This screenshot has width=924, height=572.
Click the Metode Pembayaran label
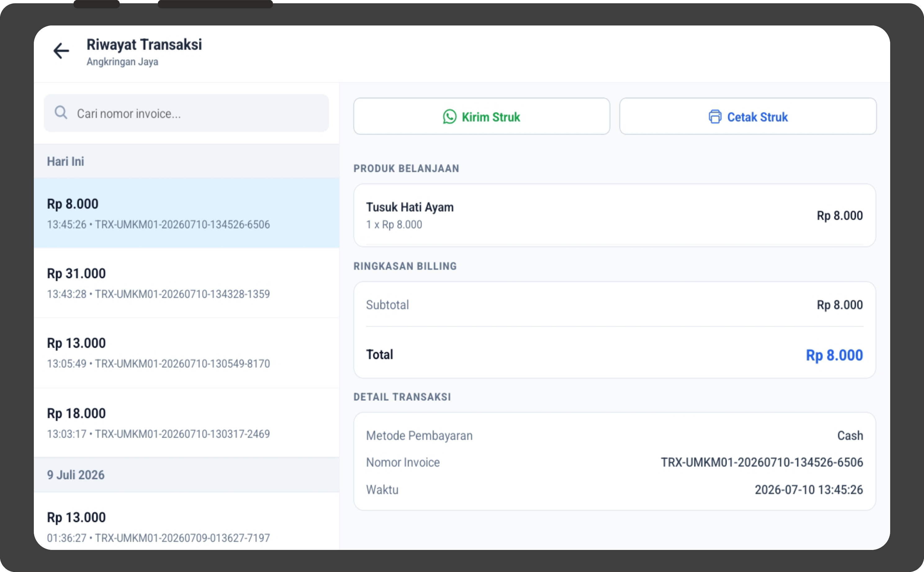(x=419, y=436)
